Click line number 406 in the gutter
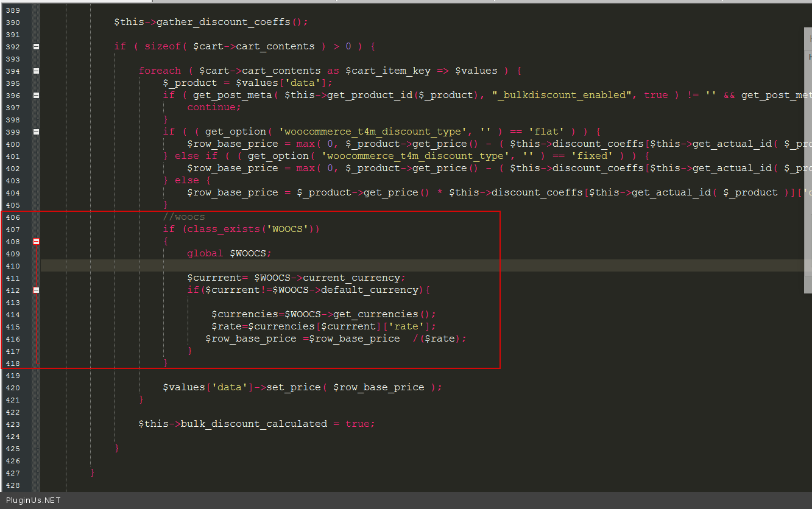 pos(12,217)
